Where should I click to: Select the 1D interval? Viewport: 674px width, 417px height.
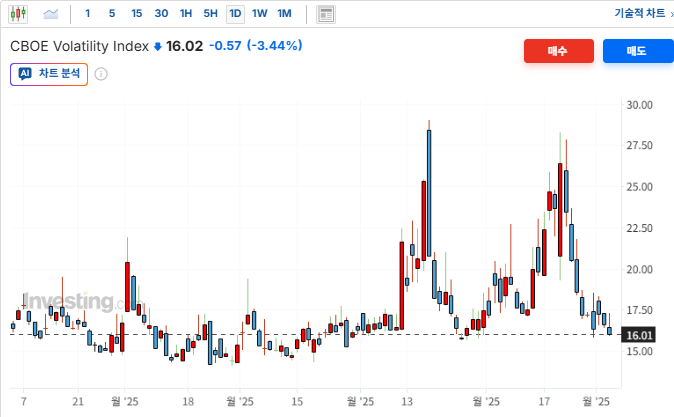pos(235,14)
